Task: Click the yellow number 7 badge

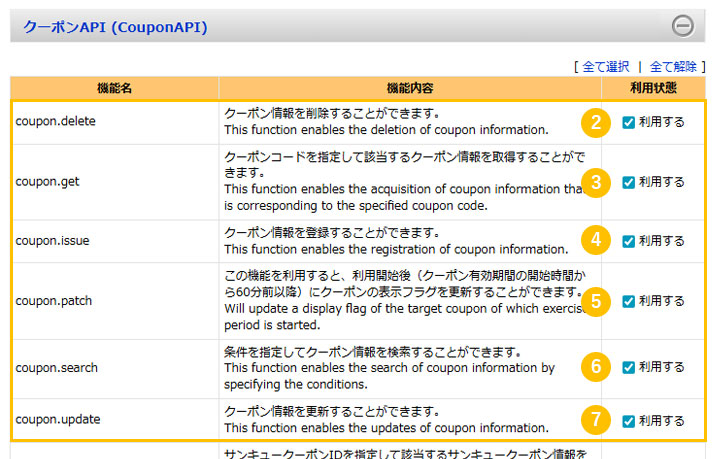Action: (x=596, y=420)
